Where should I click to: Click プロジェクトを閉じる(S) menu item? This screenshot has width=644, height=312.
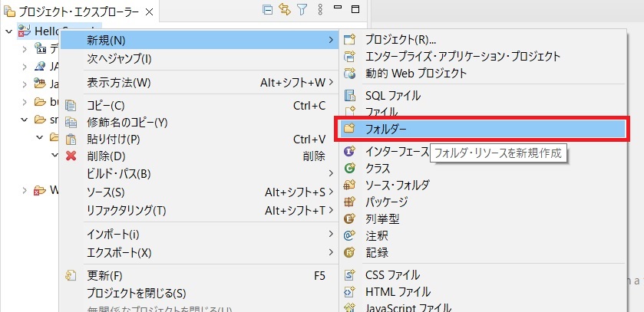coord(136,293)
